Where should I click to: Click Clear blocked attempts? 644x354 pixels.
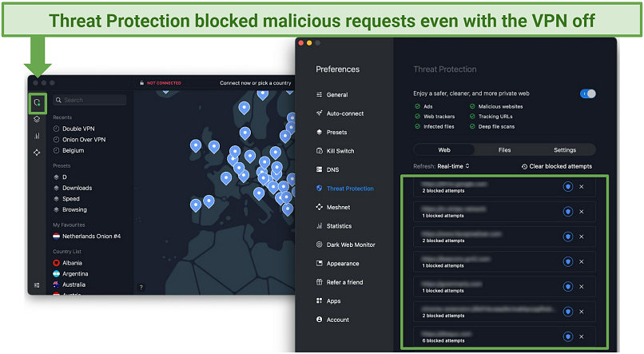coord(557,166)
